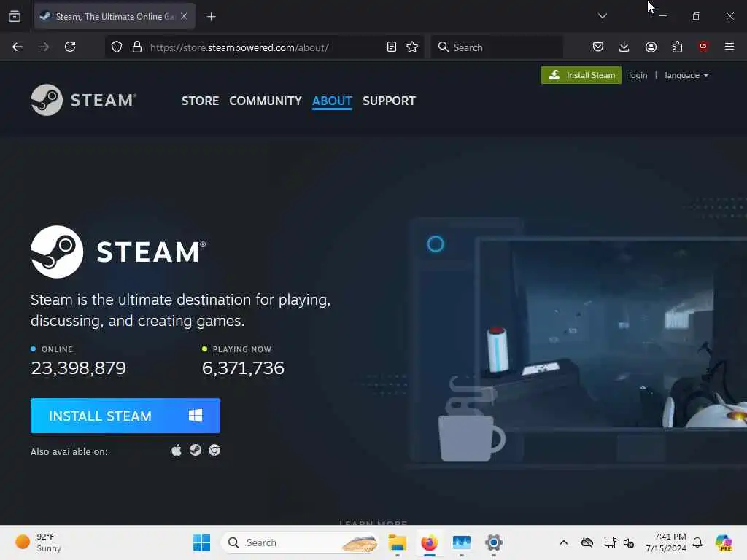Viewport: 747px width, 560px height.
Task: Open the Copilot preview icon
Action: click(x=724, y=542)
